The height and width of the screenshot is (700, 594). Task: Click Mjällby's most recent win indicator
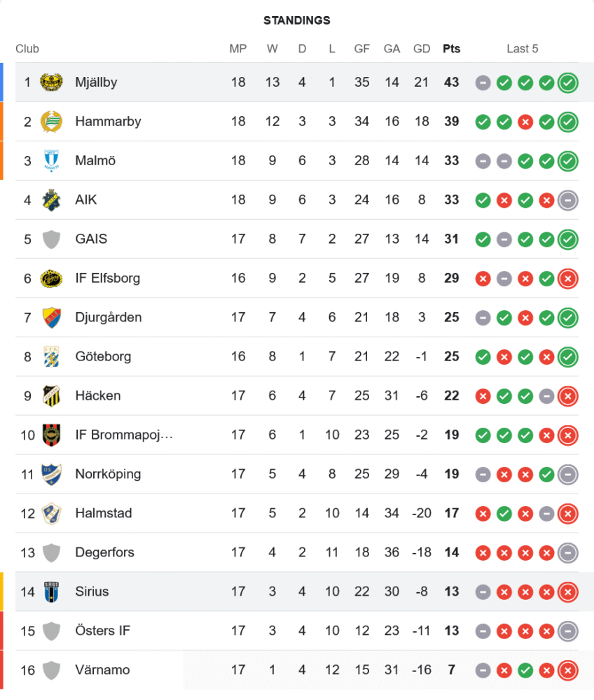pos(568,83)
